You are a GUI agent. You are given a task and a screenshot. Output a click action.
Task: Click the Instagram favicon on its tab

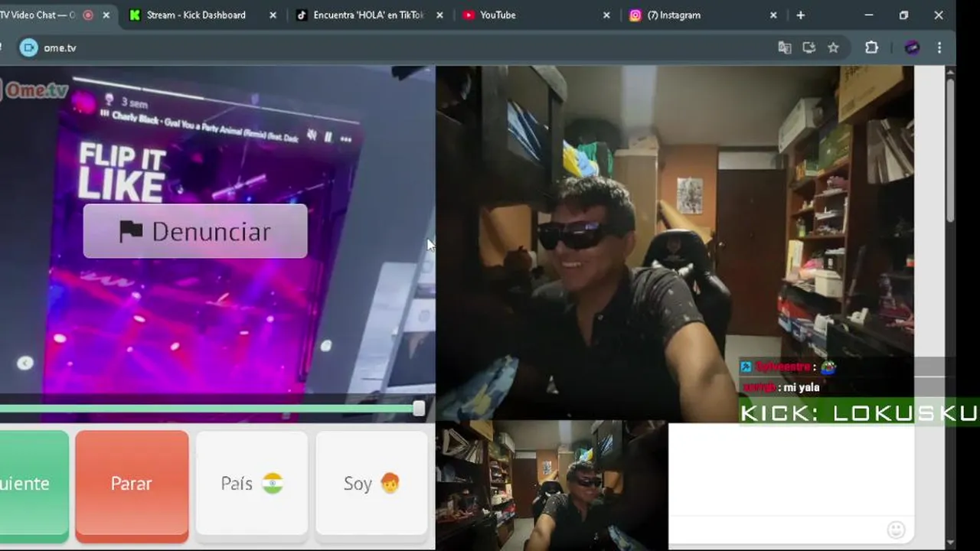point(635,15)
